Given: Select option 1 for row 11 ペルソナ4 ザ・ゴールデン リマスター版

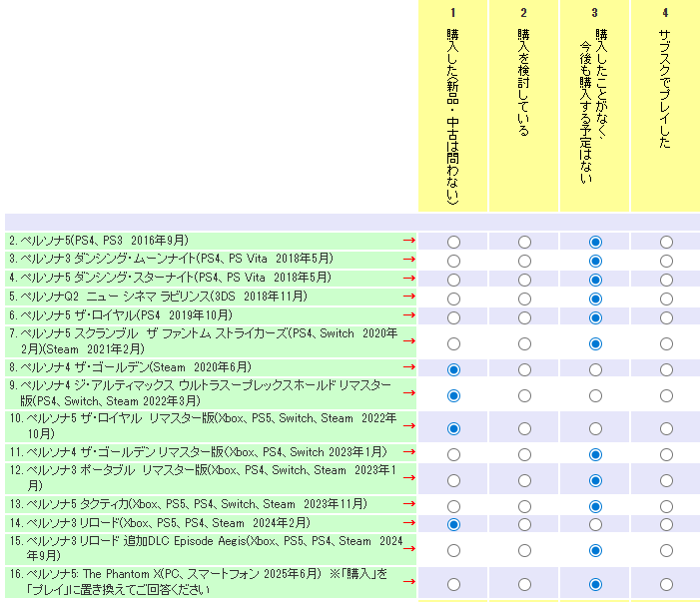Looking at the screenshot, I should [x=453, y=454].
